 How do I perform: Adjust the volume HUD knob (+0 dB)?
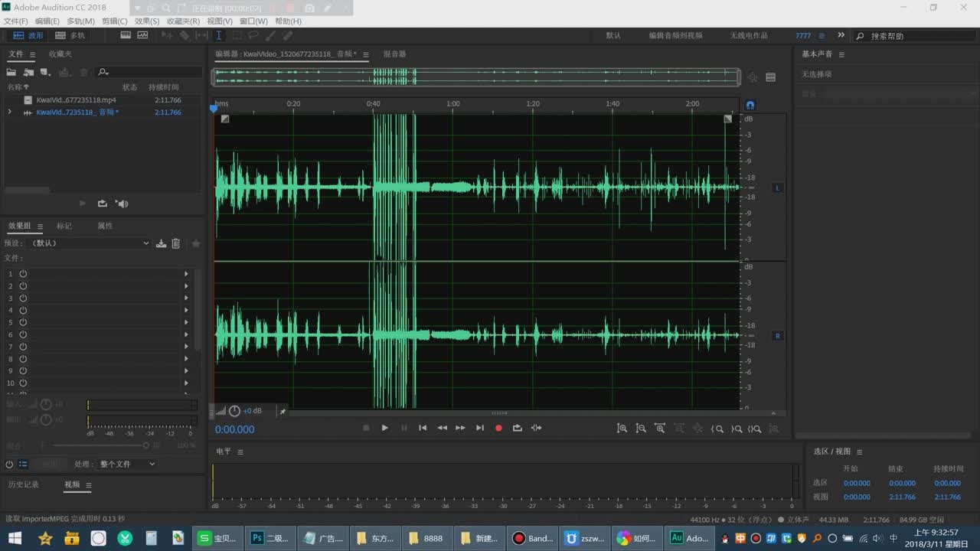[x=234, y=411]
